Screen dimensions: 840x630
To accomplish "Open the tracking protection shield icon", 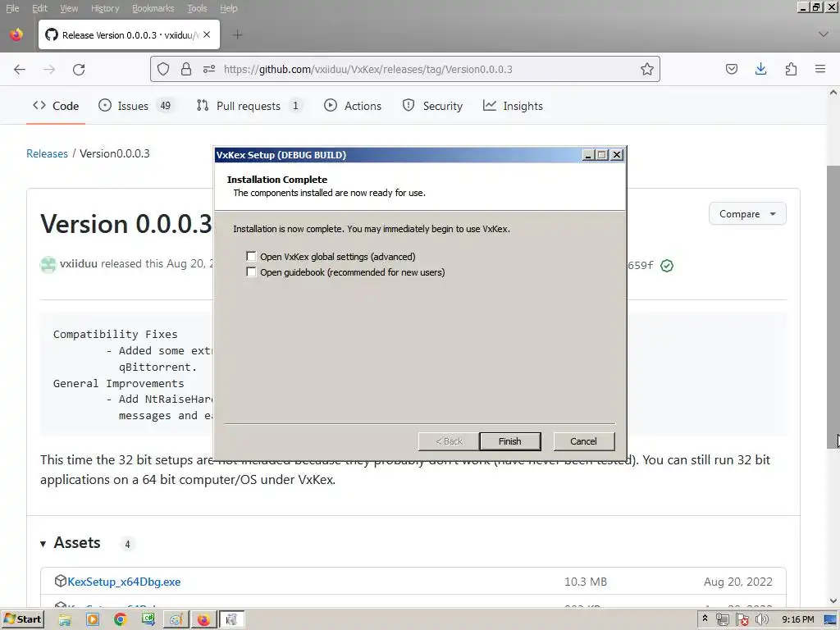I will 163,69.
